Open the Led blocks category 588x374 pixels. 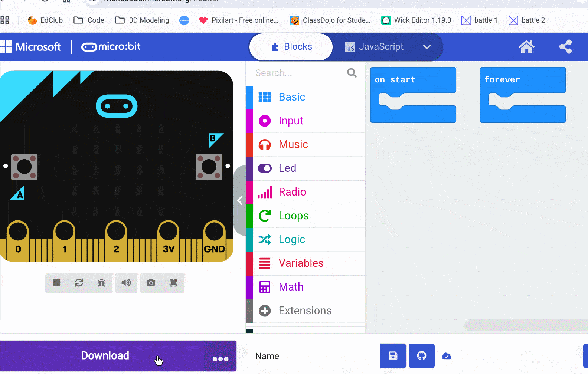click(305, 168)
